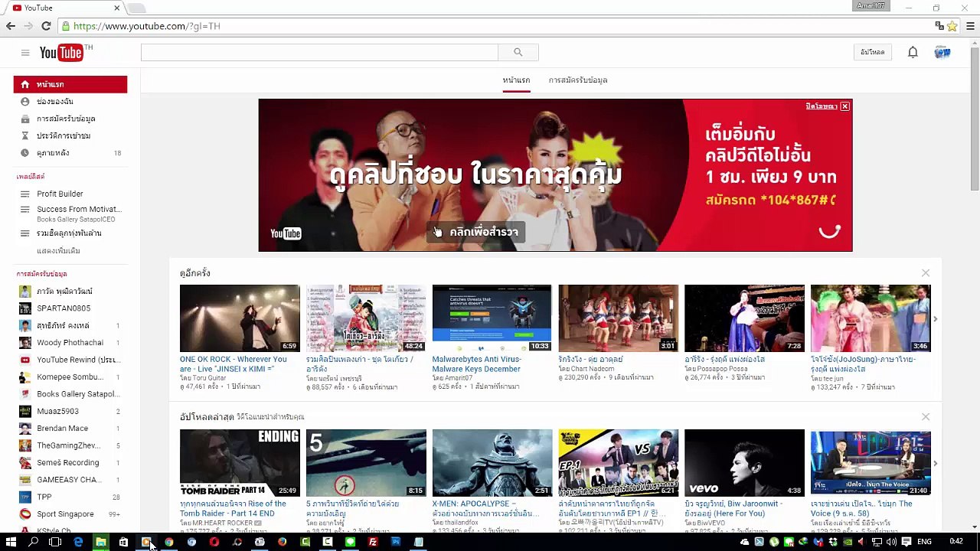
Task: Click the browser back arrow
Action: [11, 26]
